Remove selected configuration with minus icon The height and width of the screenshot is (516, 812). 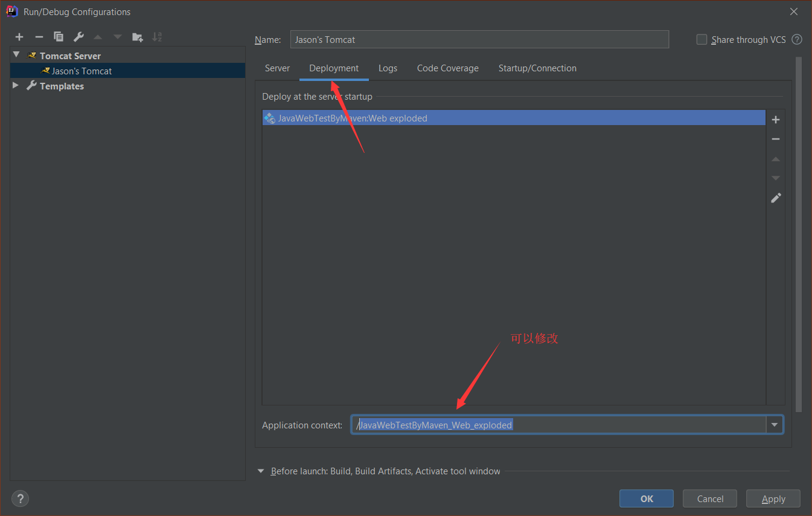coord(39,37)
